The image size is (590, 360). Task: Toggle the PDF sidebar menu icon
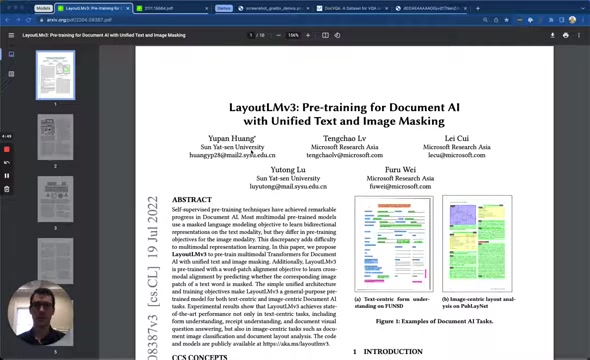pyautogui.click(x=11, y=35)
